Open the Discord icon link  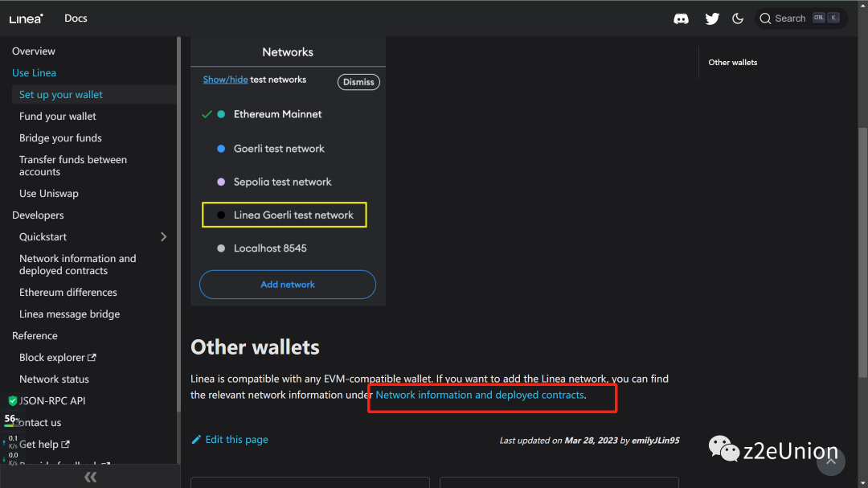(681, 18)
